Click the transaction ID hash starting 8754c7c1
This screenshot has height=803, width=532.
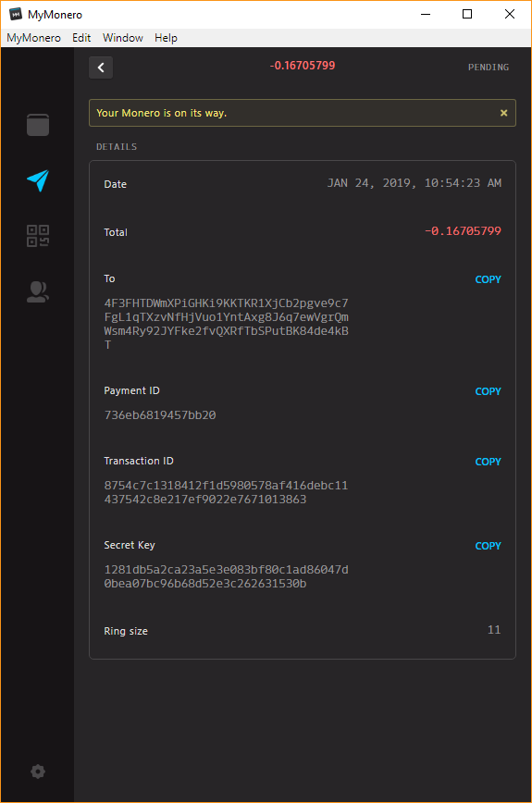227,492
